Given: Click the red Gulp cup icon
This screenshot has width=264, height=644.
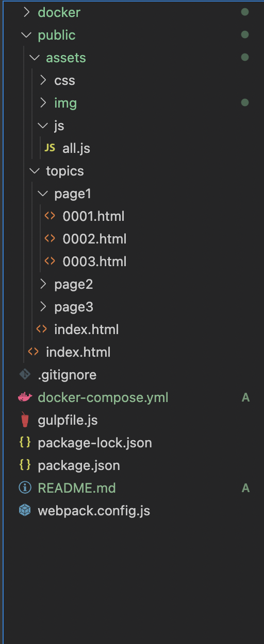Looking at the screenshot, I should (25, 420).
